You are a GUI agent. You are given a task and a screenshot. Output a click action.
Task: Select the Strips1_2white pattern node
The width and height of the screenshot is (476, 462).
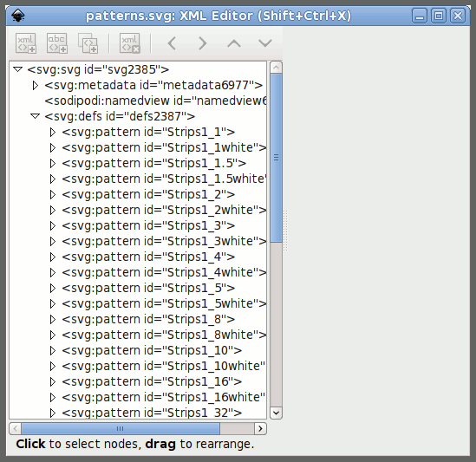164,210
